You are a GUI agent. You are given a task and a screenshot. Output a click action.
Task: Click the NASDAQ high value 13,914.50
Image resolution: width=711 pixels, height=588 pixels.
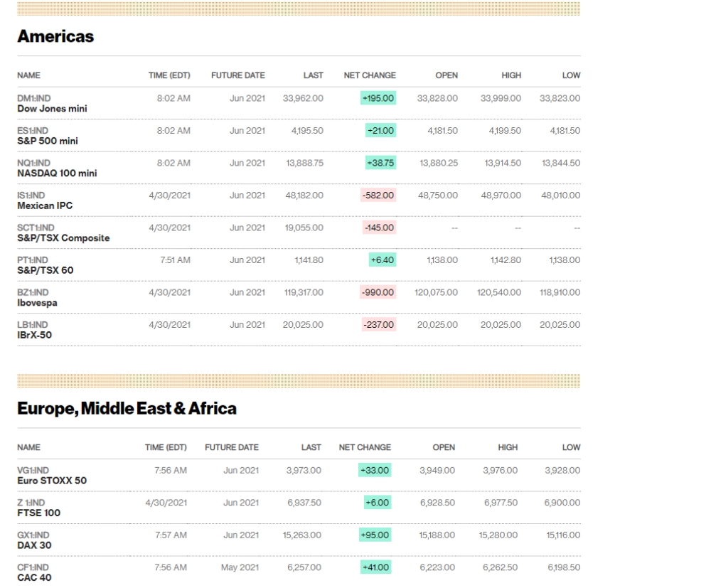503,164
